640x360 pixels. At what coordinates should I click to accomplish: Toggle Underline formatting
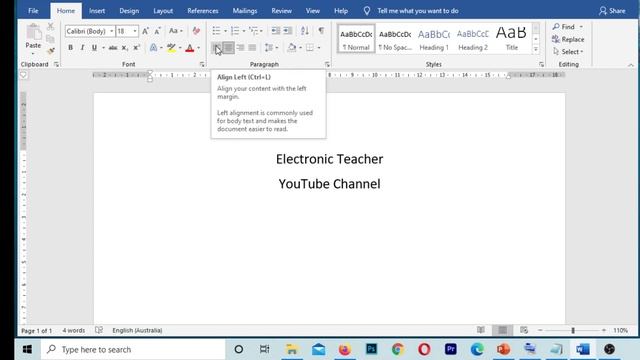point(94,48)
